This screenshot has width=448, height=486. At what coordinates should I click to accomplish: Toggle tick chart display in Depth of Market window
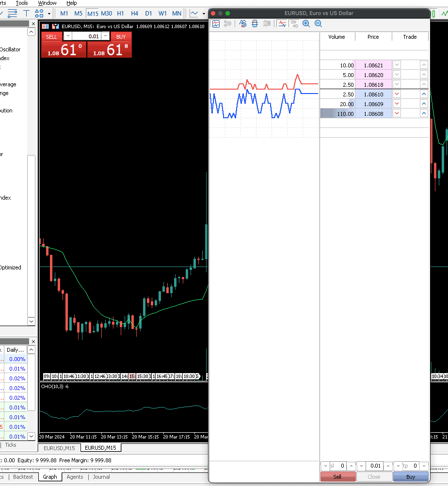tap(216, 24)
